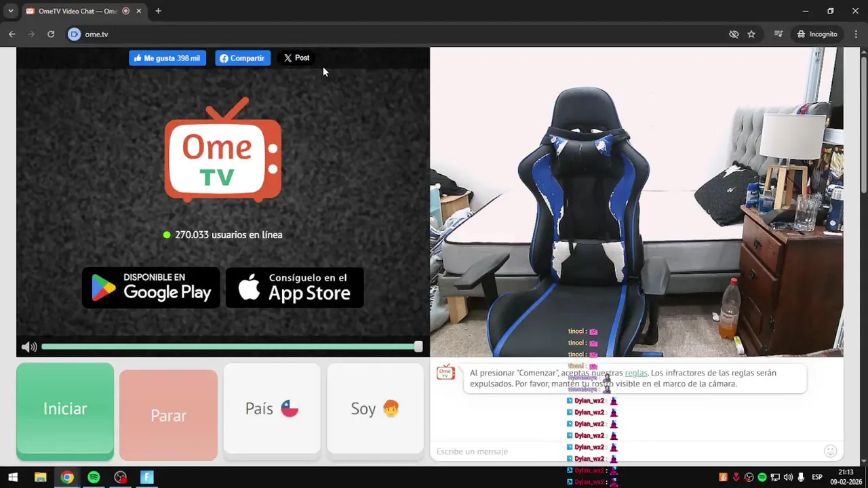This screenshot has width=868, height=488.
Task: Click the orange tray icon
Action: pos(723,477)
